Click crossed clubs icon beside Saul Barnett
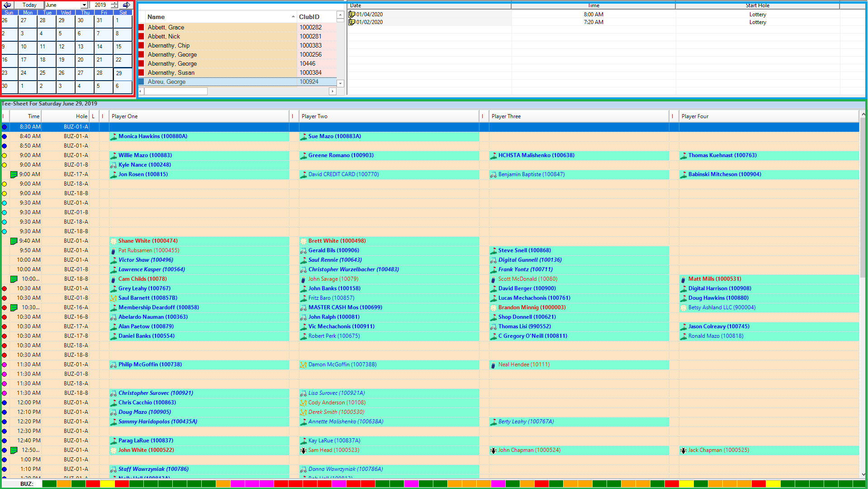The width and height of the screenshot is (868, 489). (x=114, y=298)
